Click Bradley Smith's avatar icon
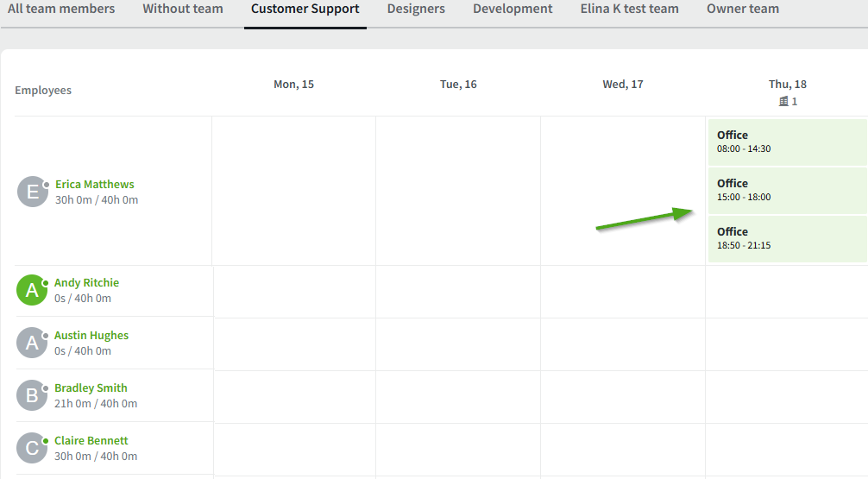The height and width of the screenshot is (479, 868). [32, 396]
